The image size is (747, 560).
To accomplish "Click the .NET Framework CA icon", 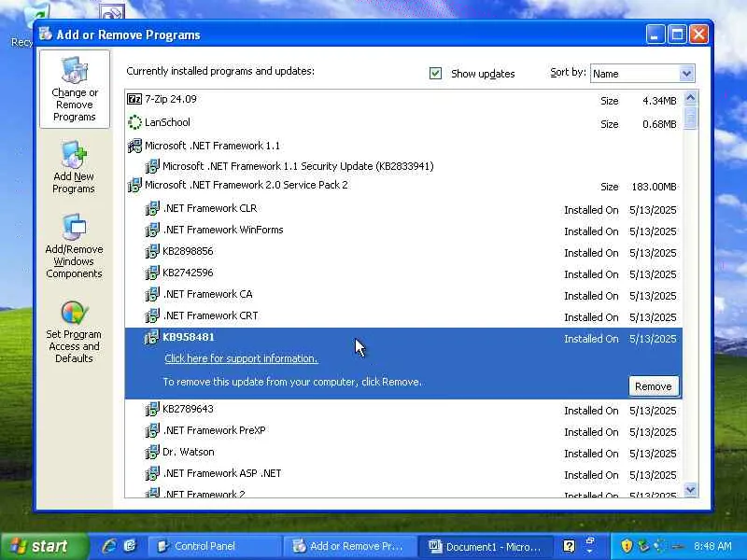I will click(x=152, y=294).
